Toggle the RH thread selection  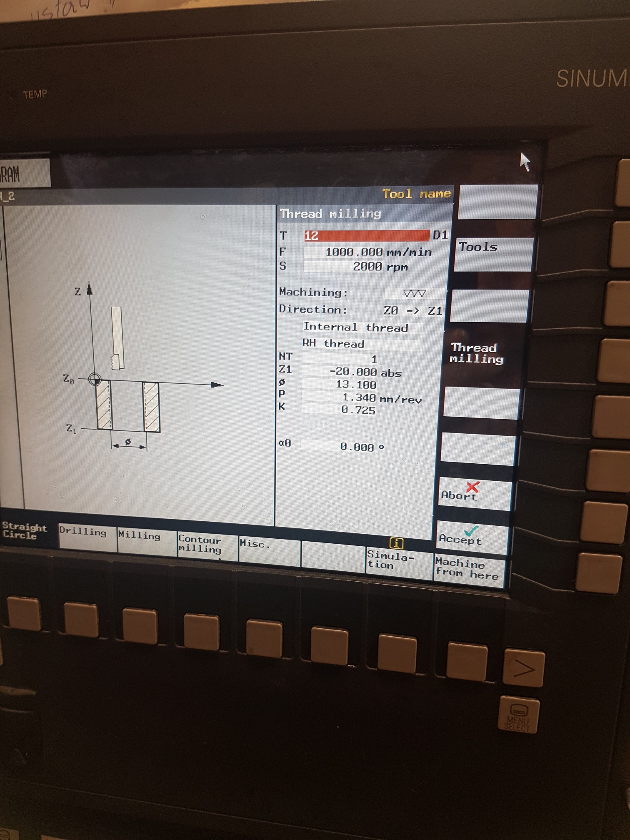tap(362, 344)
